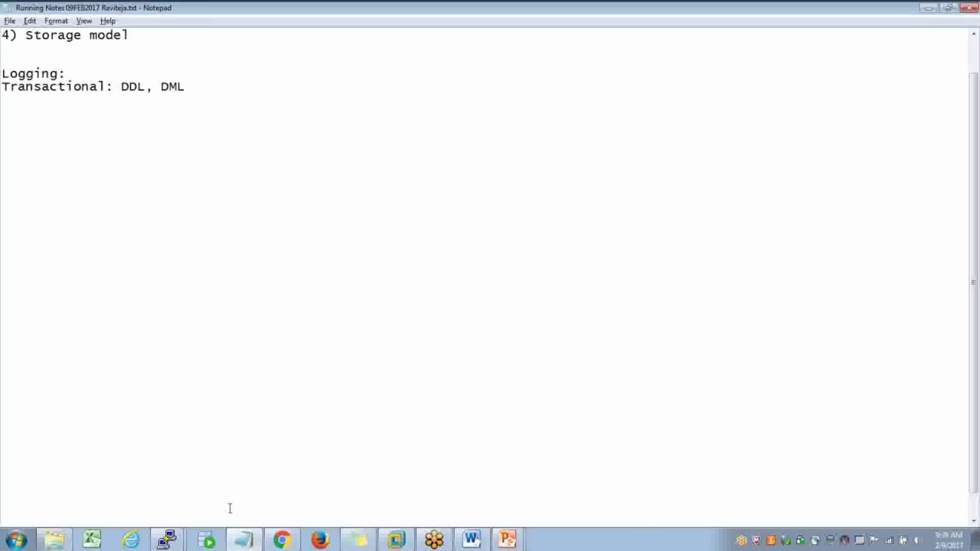Click the power plug tray icon
Image resolution: width=980 pixels, height=551 pixels.
903,540
